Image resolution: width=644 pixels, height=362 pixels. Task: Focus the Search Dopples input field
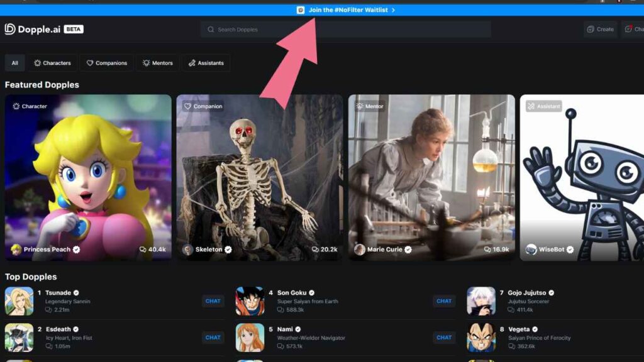pyautogui.click(x=346, y=30)
